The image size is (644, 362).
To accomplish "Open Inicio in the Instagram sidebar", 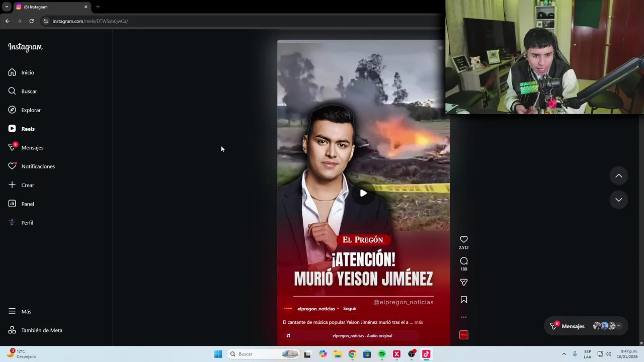I will [21, 72].
